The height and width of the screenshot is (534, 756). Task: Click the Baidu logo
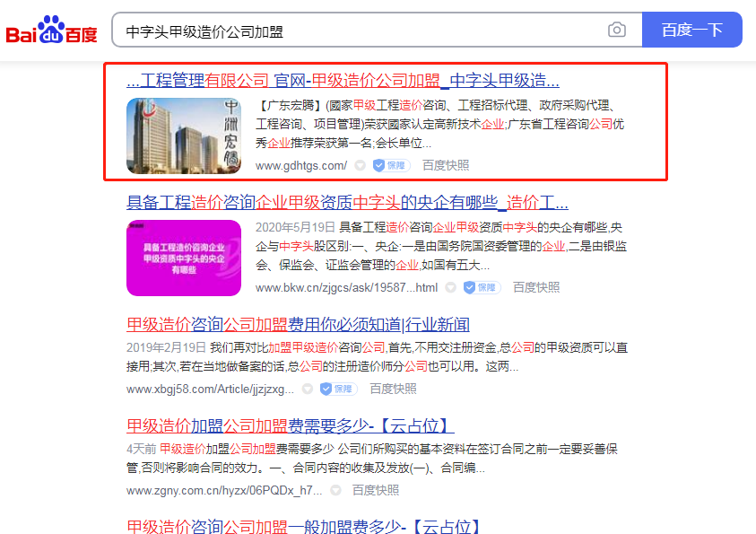click(x=51, y=31)
